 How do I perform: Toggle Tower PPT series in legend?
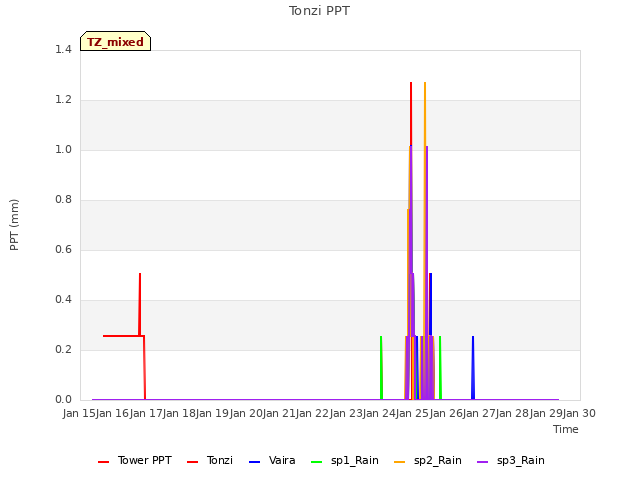(135, 460)
